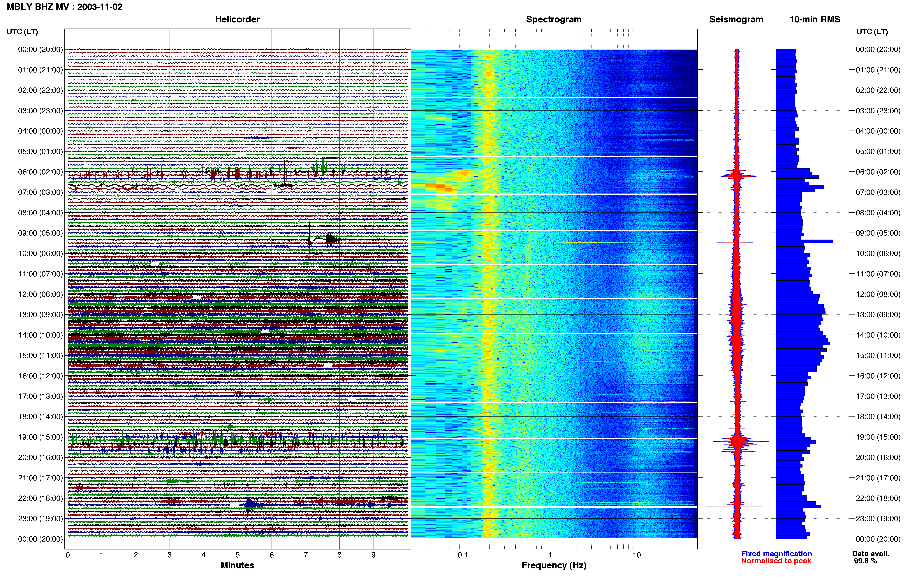Click left time label 06:00 (02:00)
Image resolution: width=924 pixels, height=578 pixels.
coord(41,172)
